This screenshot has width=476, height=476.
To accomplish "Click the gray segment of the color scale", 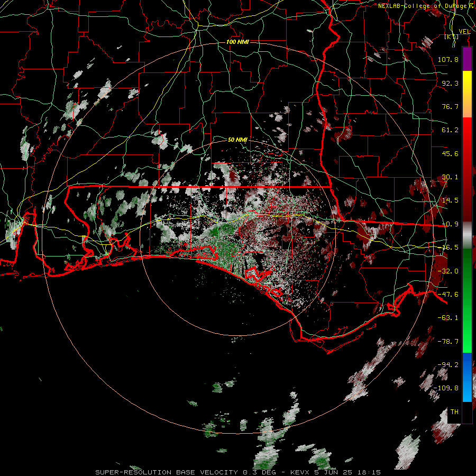I will 467,235.
